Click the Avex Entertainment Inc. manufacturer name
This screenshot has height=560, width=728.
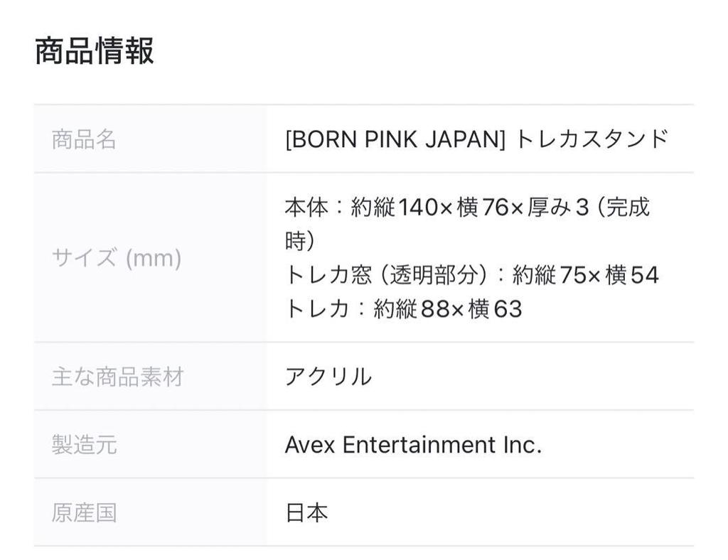tap(413, 445)
